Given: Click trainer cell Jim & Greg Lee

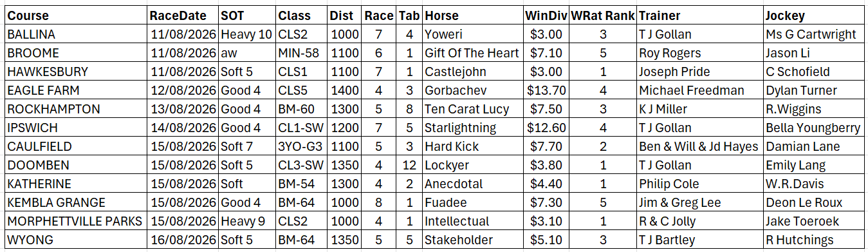Looking at the screenshot, I should (699, 202).
